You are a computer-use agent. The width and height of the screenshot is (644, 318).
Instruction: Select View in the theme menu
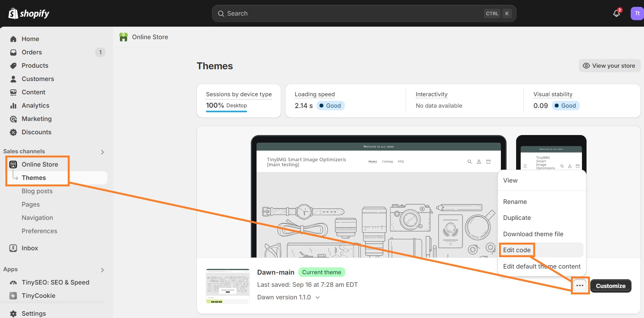point(542,180)
